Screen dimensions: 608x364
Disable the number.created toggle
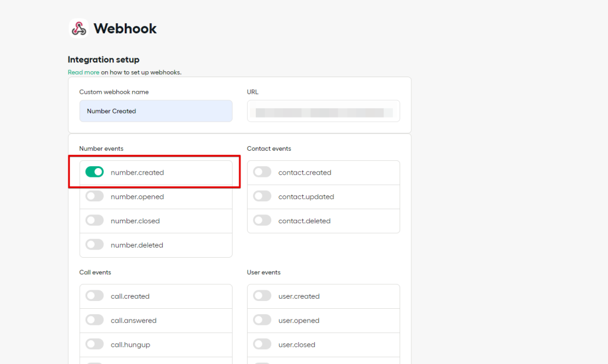(94, 172)
